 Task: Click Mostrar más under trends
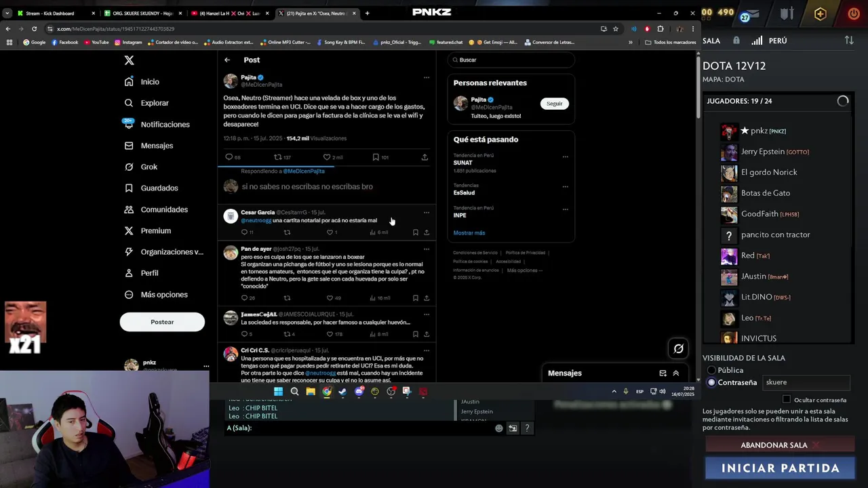469,232
